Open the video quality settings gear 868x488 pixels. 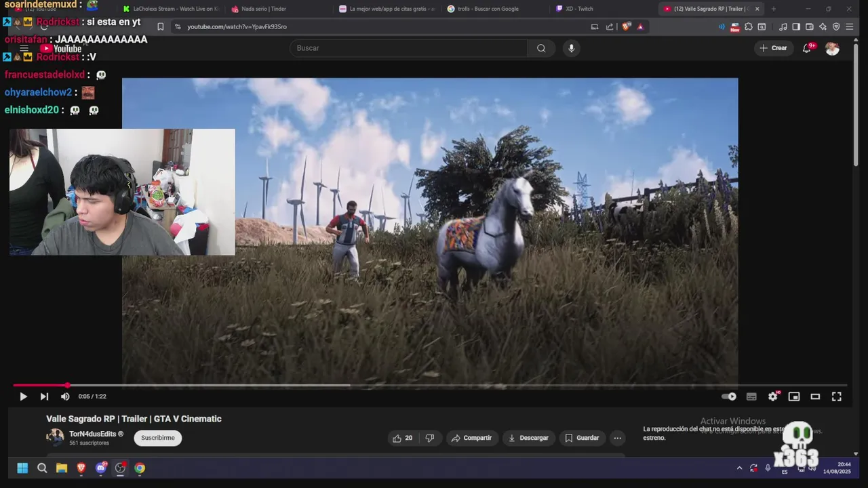pos(773,396)
